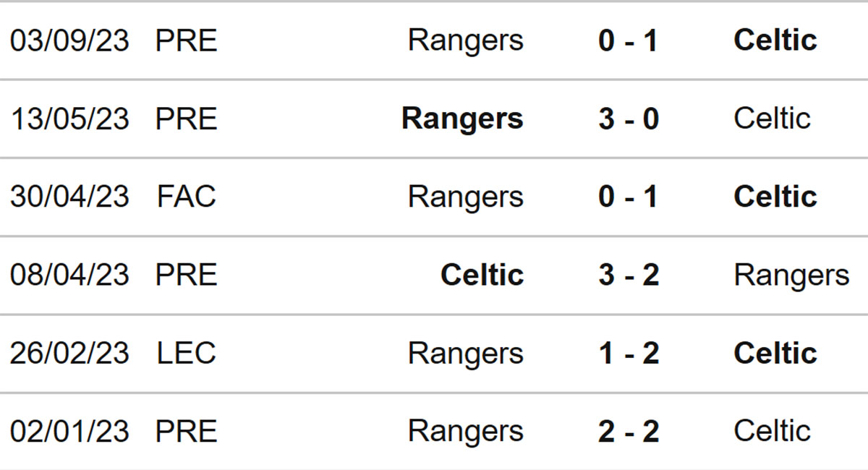Click Rangers in the 26/02/23 row
Viewport: 868px width, 470px height.
[x=465, y=354]
